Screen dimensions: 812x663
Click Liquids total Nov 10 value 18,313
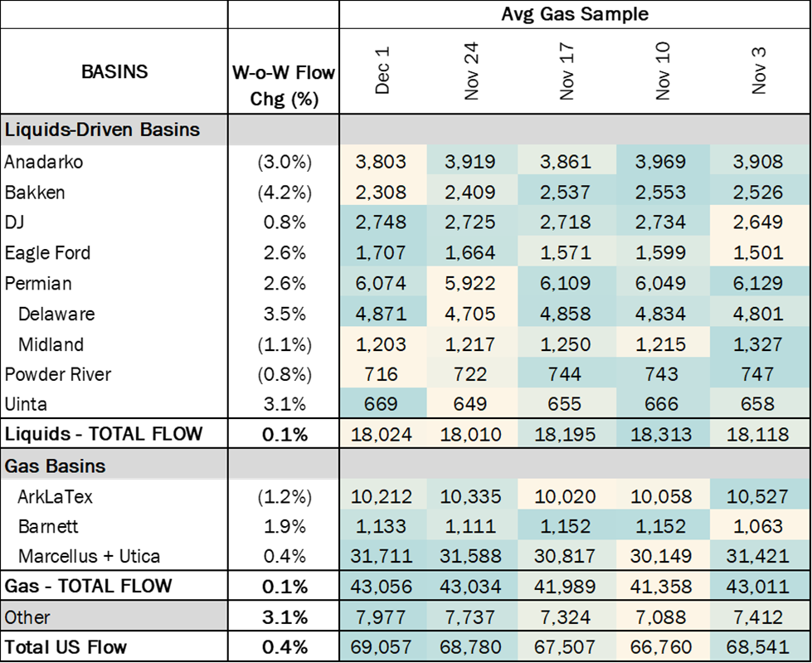coord(661,434)
